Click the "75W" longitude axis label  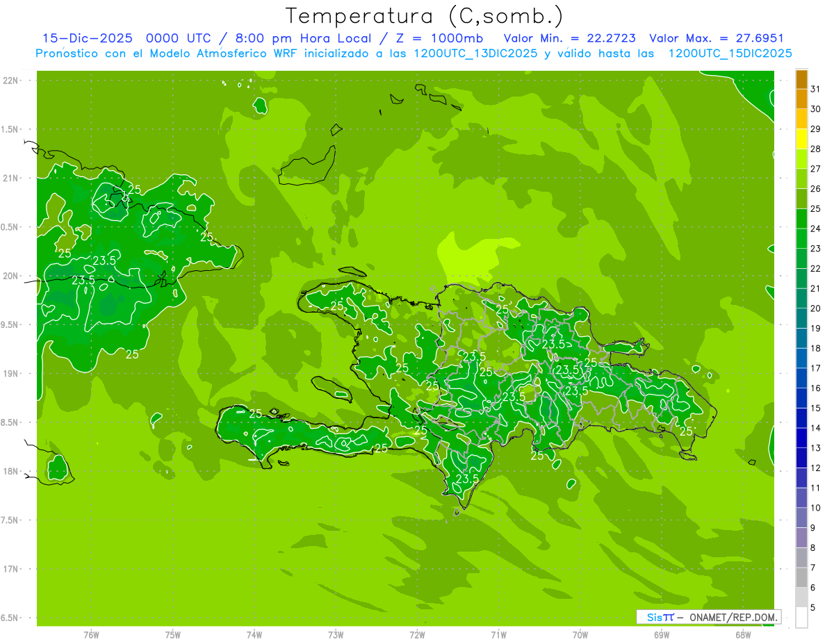(173, 635)
